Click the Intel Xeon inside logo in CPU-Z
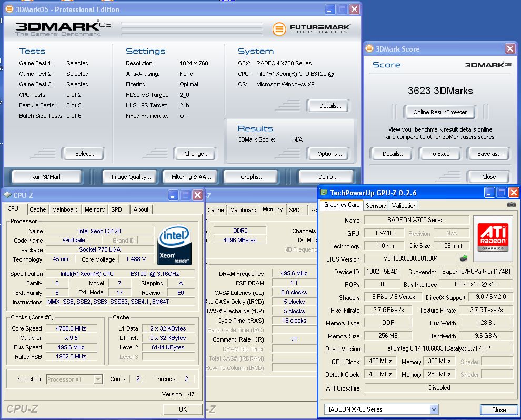This screenshot has height=420, width=521. (174, 245)
